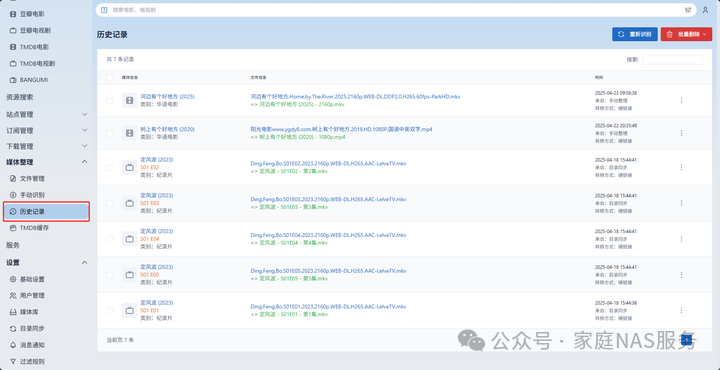Click the TV icon for 定风波 S01 E03
Viewport: 720px width, 370px height.
(129, 203)
